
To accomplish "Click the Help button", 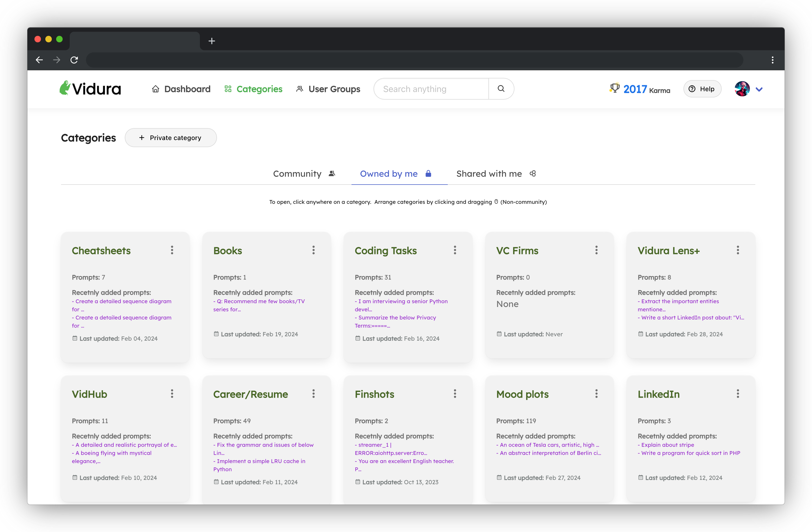I will [702, 89].
